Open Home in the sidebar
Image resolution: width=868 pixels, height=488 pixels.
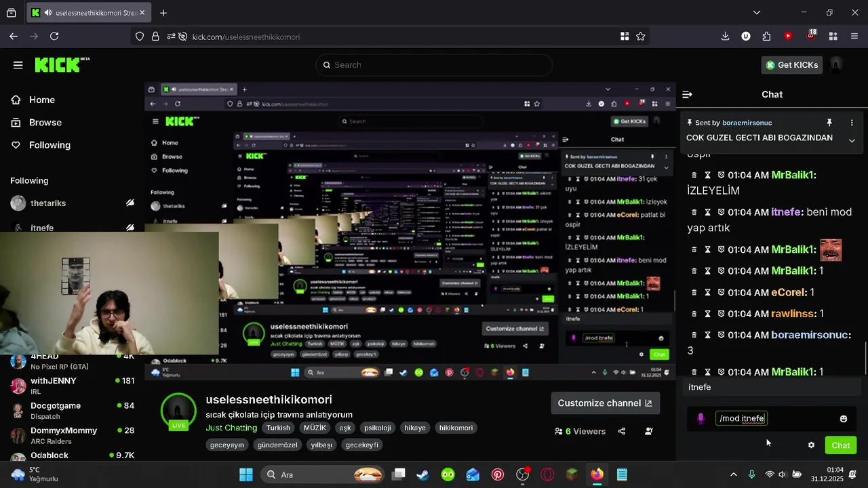tap(41, 100)
